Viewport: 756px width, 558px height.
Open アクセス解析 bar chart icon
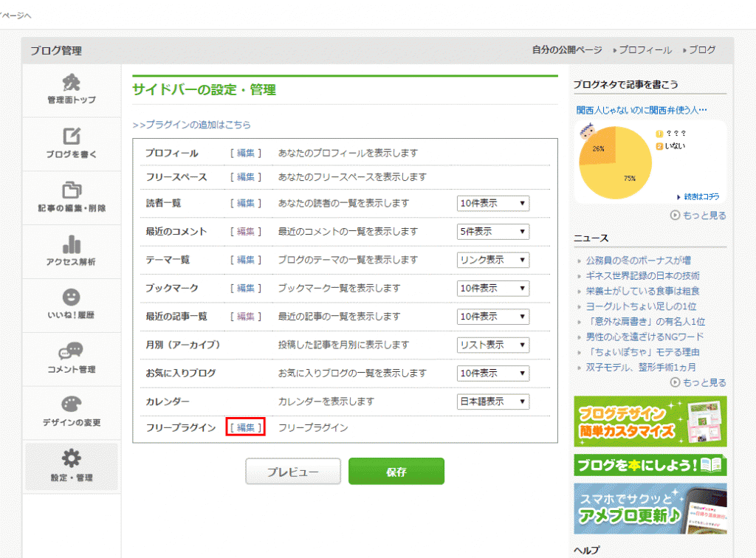[x=72, y=244]
